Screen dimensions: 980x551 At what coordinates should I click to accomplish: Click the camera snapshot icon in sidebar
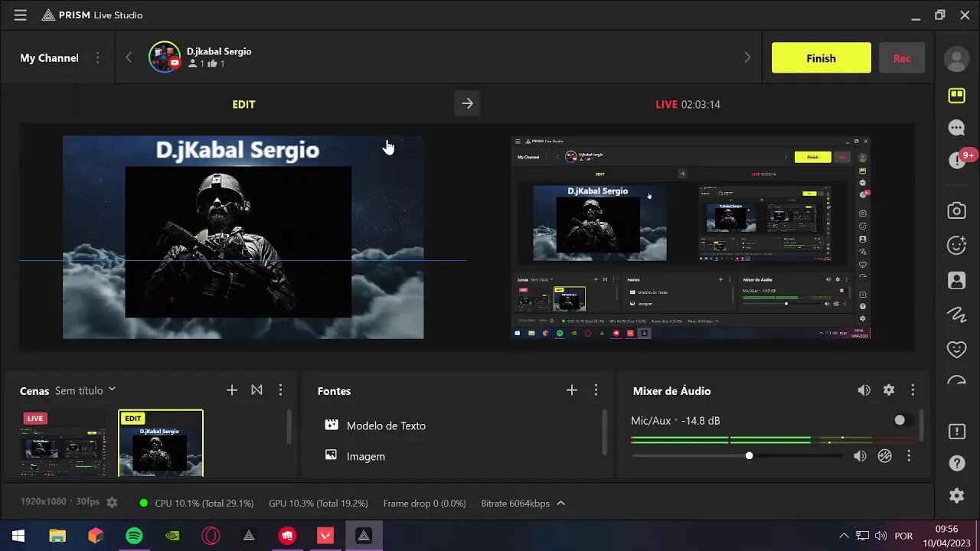pos(956,211)
